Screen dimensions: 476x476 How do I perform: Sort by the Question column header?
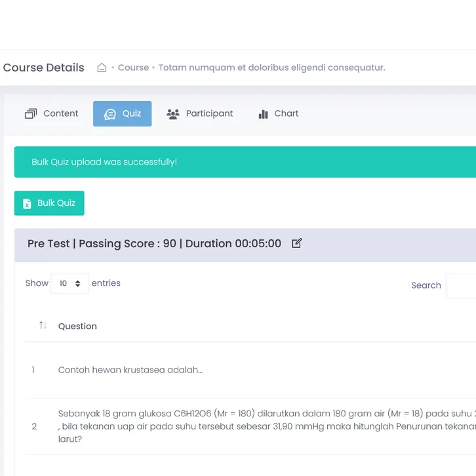pyautogui.click(x=77, y=326)
